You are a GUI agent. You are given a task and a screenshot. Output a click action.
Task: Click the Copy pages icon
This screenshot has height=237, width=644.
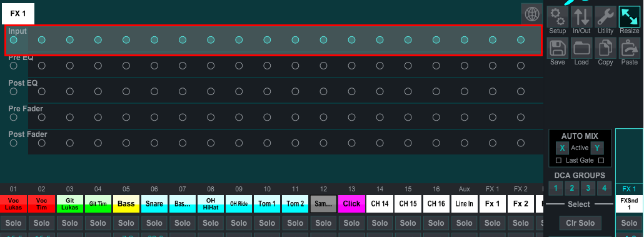[605, 48]
